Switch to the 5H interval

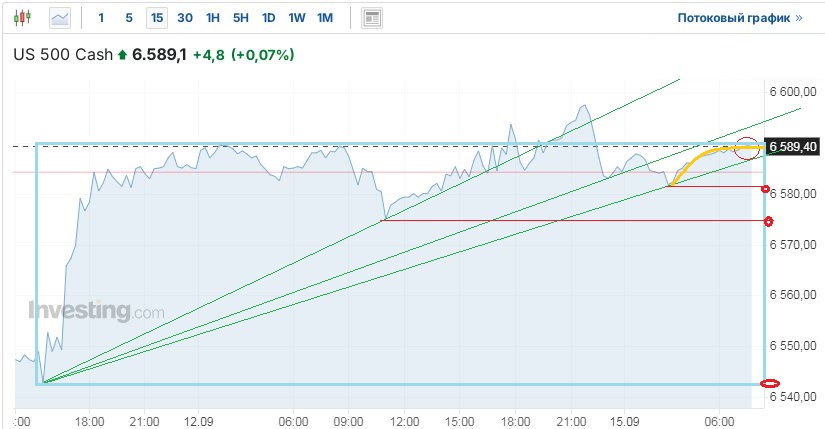[x=241, y=18]
